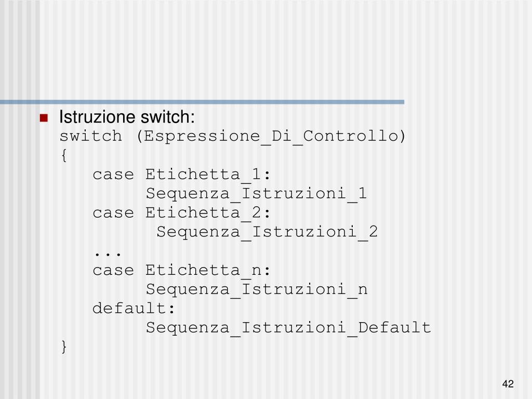Click the 'default:' label

(134, 309)
